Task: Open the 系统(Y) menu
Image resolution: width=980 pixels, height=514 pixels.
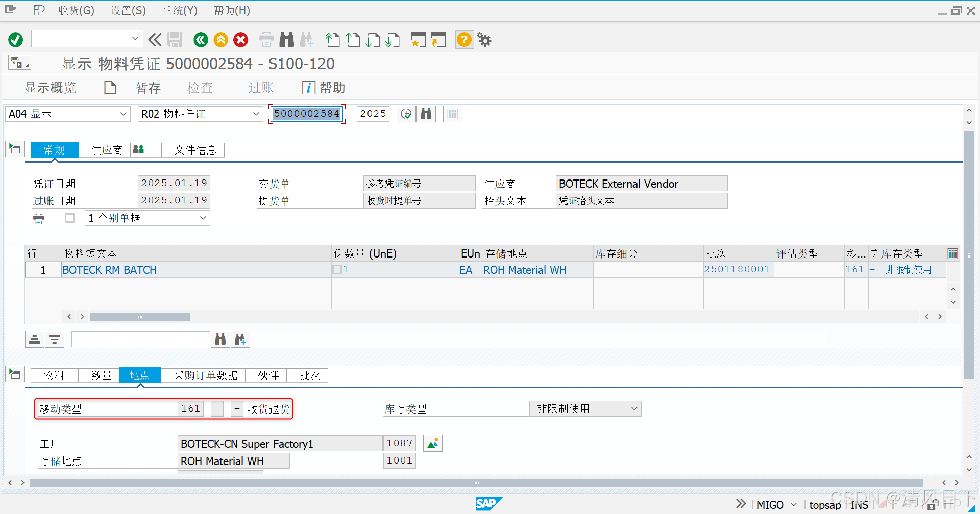Action: pyautogui.click(x=179, y=10)
